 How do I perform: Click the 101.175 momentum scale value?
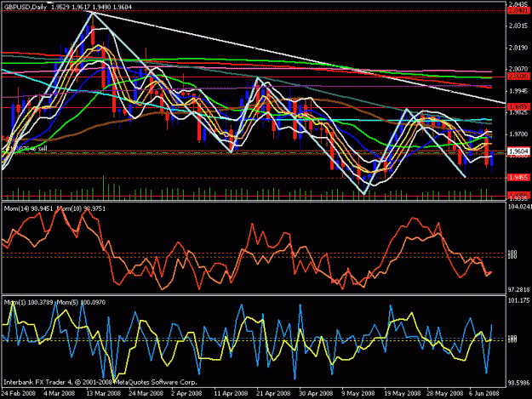coord(518,300)
